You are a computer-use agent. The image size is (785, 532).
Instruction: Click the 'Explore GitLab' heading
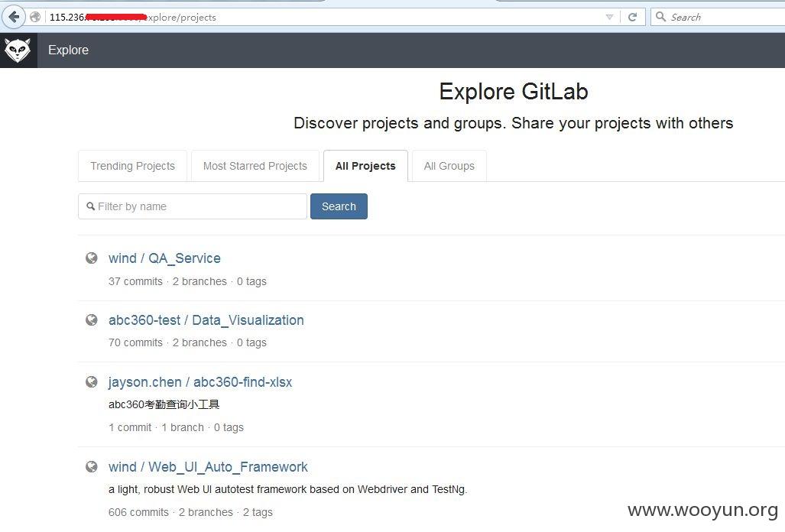[514, 92]
